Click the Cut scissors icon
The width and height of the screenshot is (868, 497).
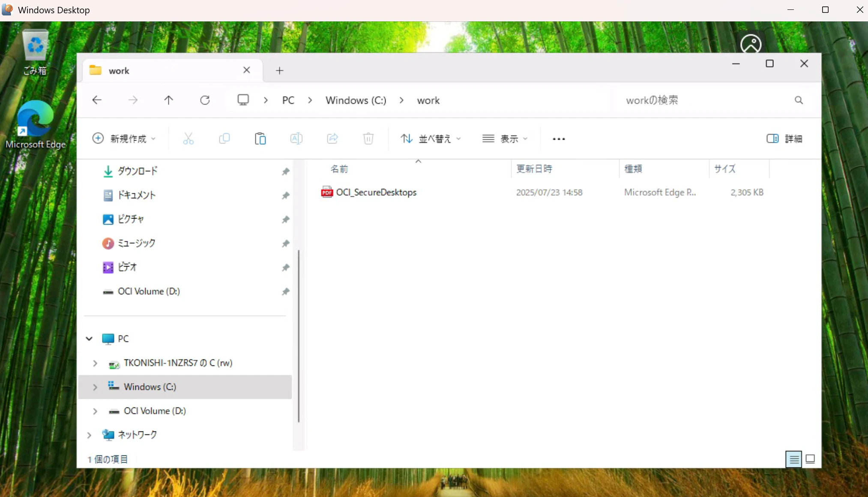pyautogui.click(x=189, y=139)
